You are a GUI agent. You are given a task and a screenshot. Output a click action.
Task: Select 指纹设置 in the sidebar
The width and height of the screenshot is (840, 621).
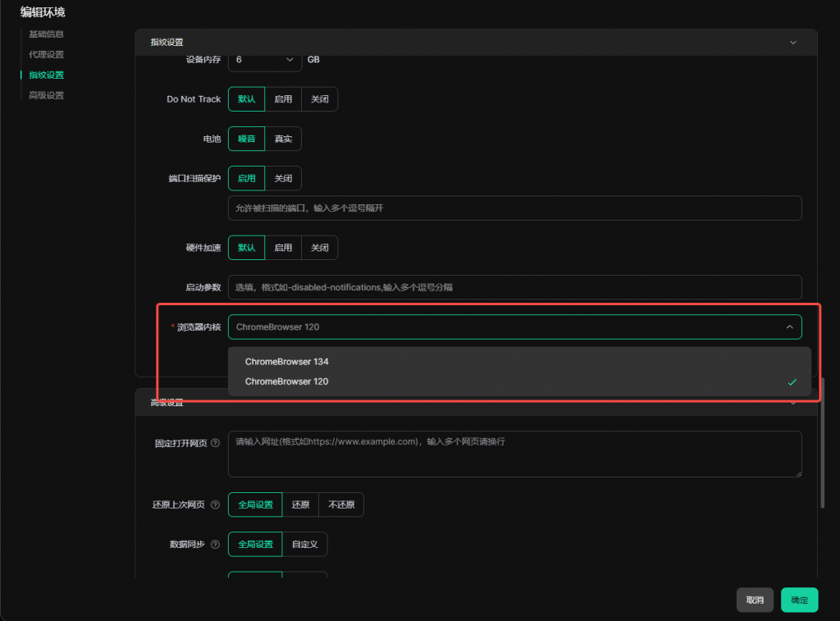46,75
